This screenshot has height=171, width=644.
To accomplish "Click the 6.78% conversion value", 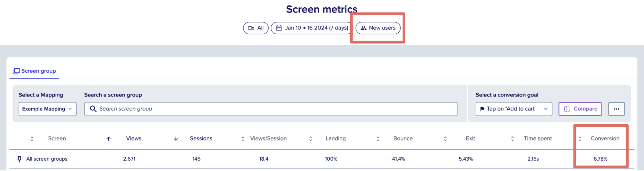I will coord(600,159).
